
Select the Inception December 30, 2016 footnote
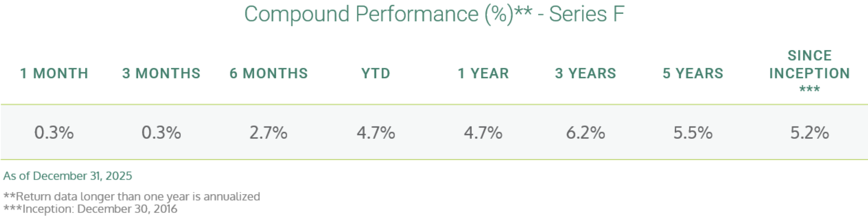click(90, 209)
